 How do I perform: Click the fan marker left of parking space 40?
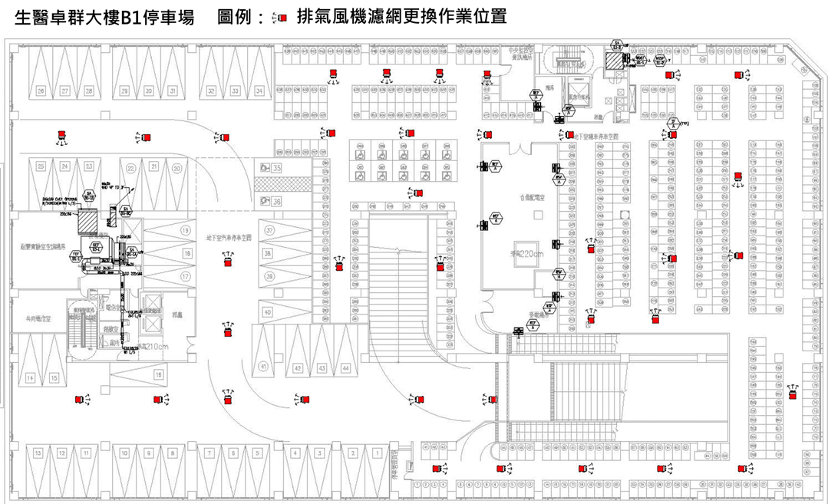pos(228,331)
